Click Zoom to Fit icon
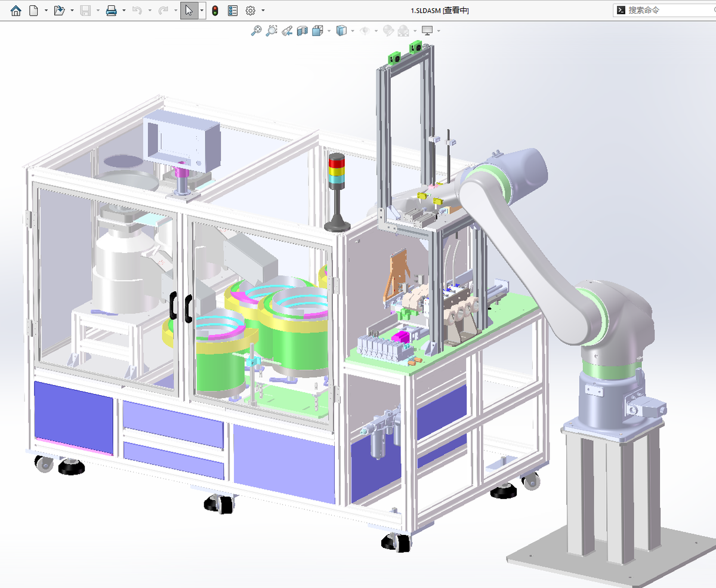The width and height of the screenshot is (716, 588). click(x=256, y=30)
